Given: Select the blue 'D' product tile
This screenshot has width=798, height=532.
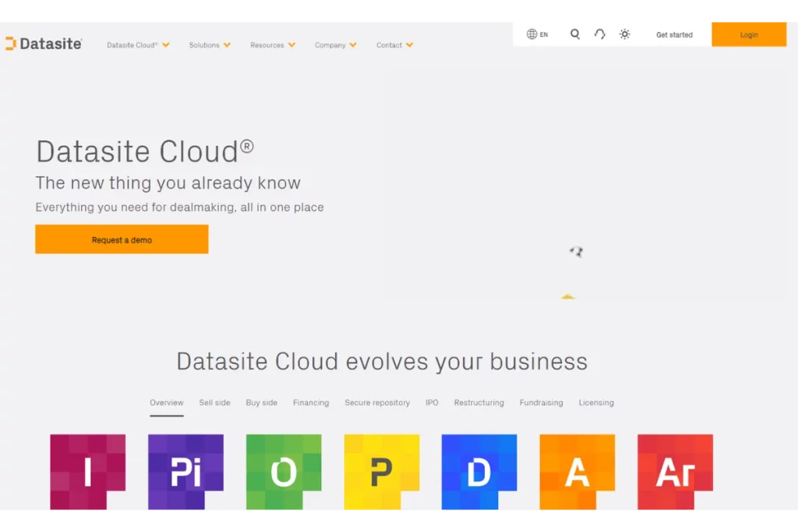Looking at the screenshot, I should pos(478,471).
